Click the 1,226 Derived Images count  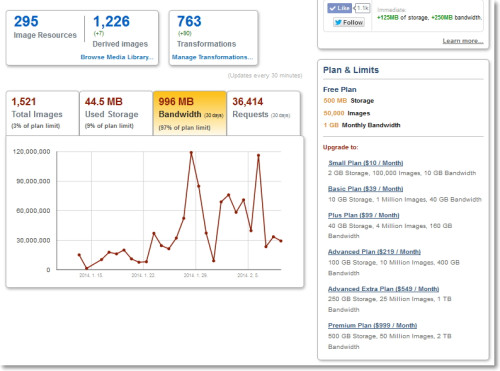(x=111, y=21)
